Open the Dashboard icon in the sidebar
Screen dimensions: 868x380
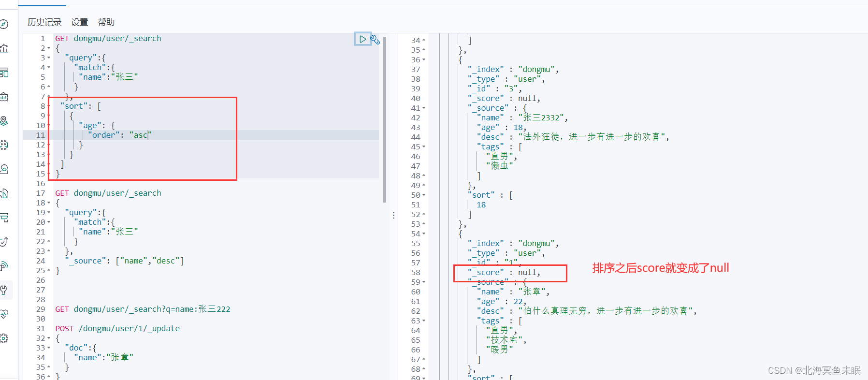(x=4, y=73)
